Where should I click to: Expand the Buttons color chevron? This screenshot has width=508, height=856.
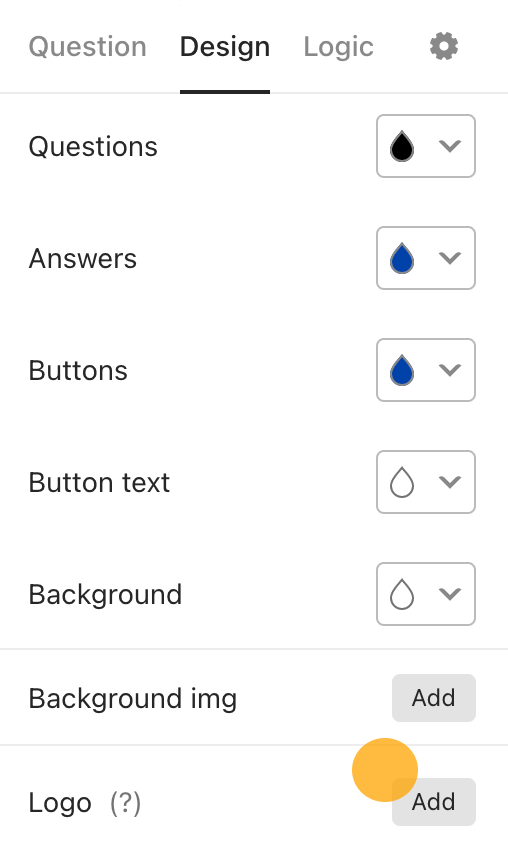(450, 370)
